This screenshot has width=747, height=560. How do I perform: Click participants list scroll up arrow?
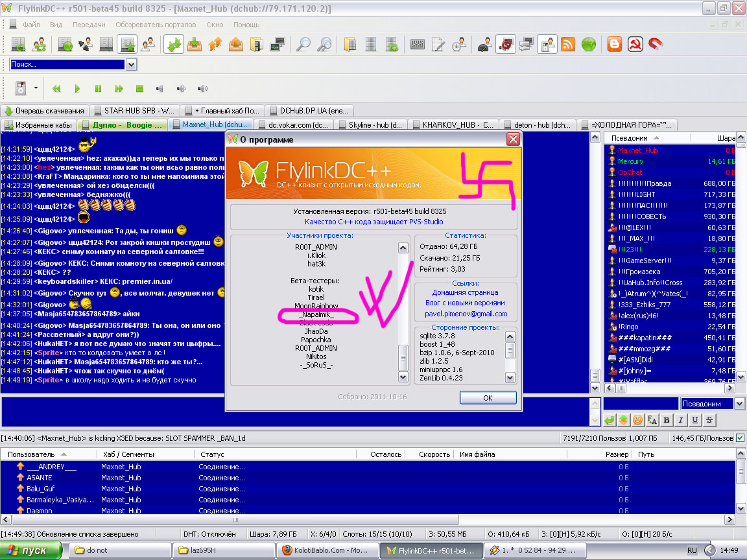(403, 248)
